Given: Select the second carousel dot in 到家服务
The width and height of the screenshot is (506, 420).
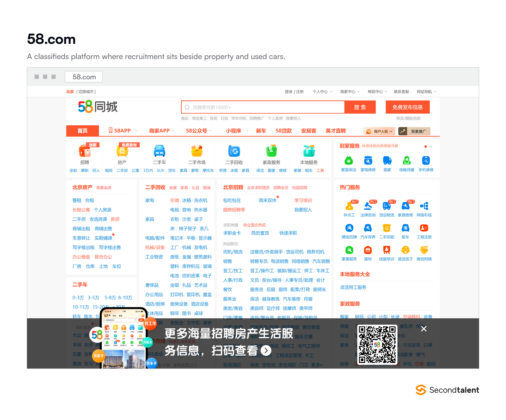Looking at the screenshot, I should [x=431, y=146].
